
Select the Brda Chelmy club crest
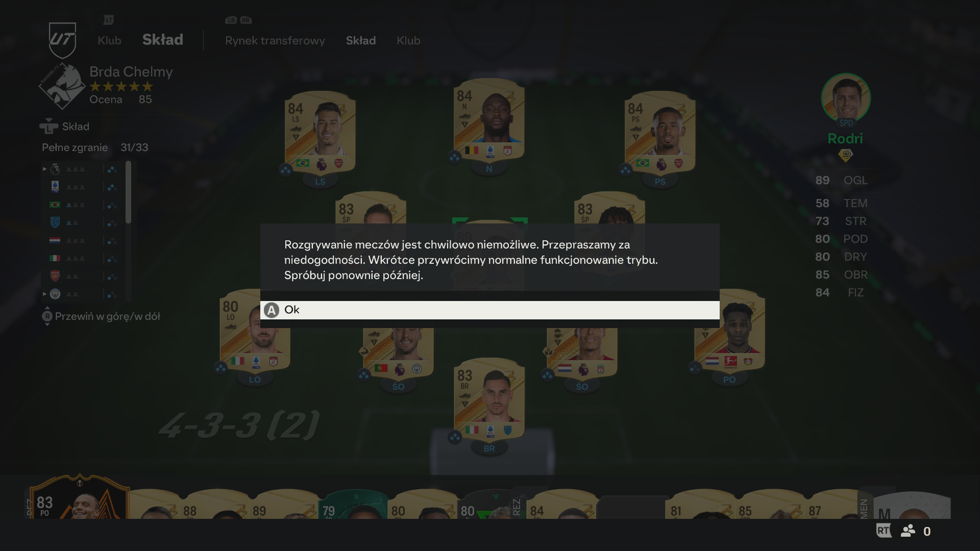62,87
